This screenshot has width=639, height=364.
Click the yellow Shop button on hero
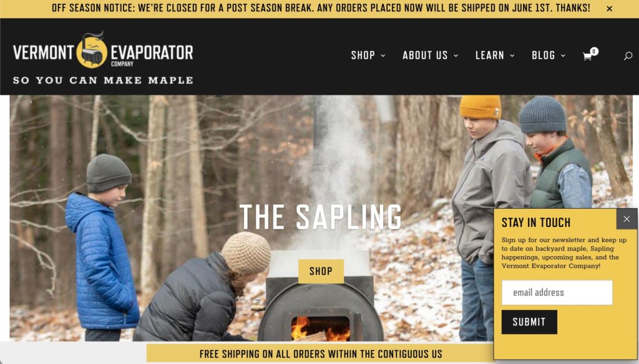[x=321, y=271]
